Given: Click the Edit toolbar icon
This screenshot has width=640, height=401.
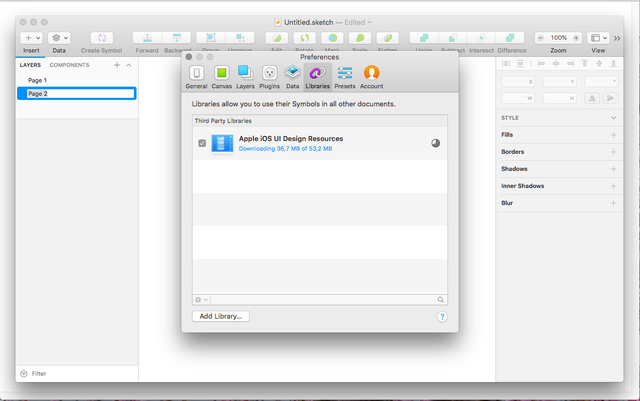Looking at the screenshot, I should pyautogui.click(x=277, y=38).
